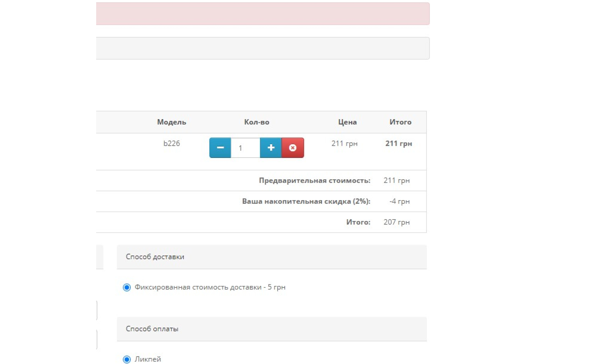607x364 pixels.
Task: Increase quantity with the plus button
Action: [271, 148]
